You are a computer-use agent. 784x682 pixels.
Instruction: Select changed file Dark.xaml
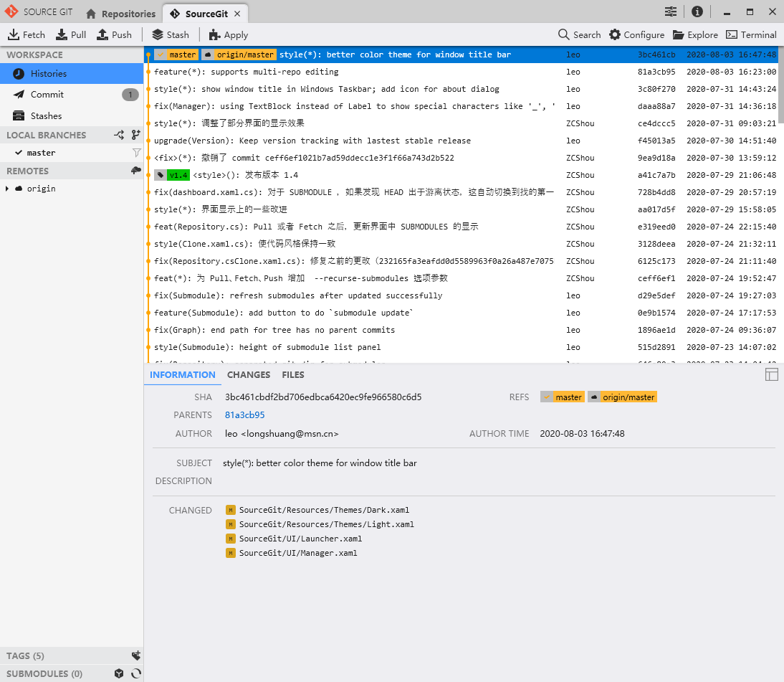point(324,510)
